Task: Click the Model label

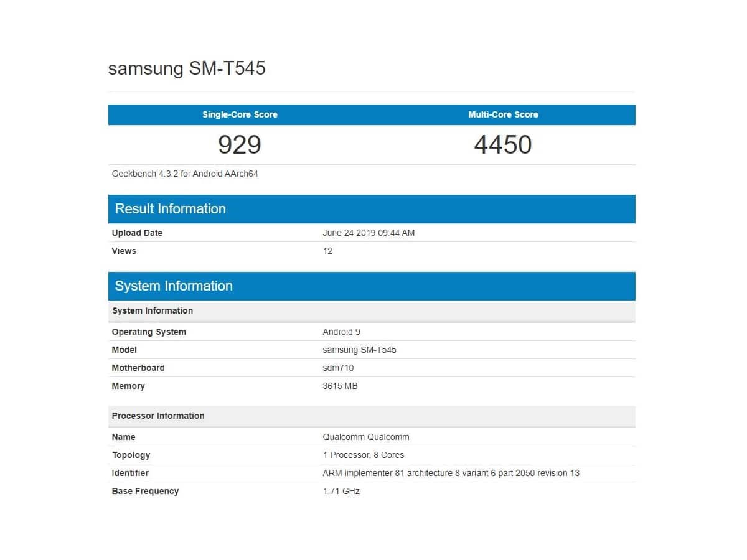Action: click(x=125, y=350)
